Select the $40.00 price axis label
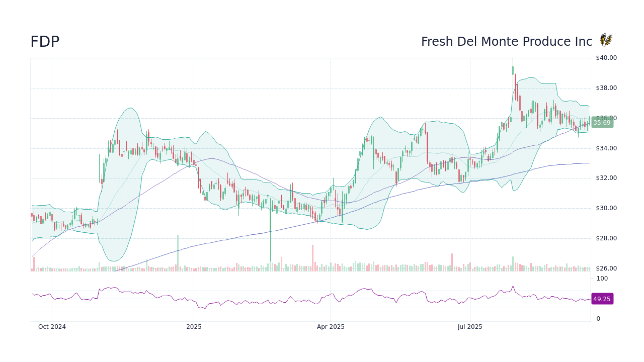644x362 pixels. click(606, 58)
